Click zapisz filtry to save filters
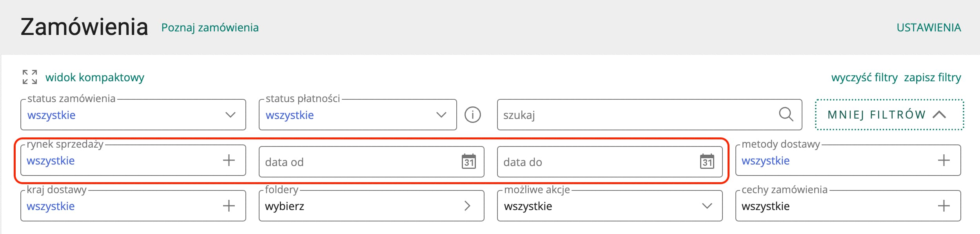980x234 pixels. (932, 77)
